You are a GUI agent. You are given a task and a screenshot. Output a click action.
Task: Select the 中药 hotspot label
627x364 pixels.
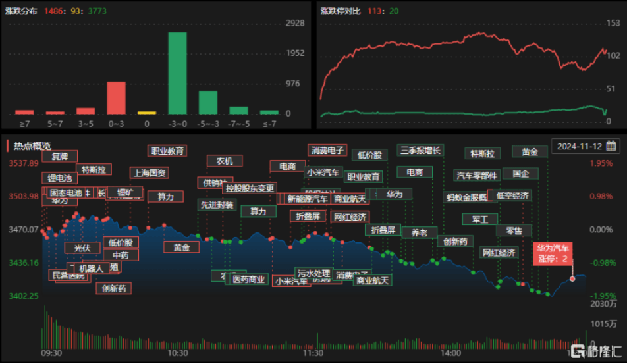click(x=121, y=255)
